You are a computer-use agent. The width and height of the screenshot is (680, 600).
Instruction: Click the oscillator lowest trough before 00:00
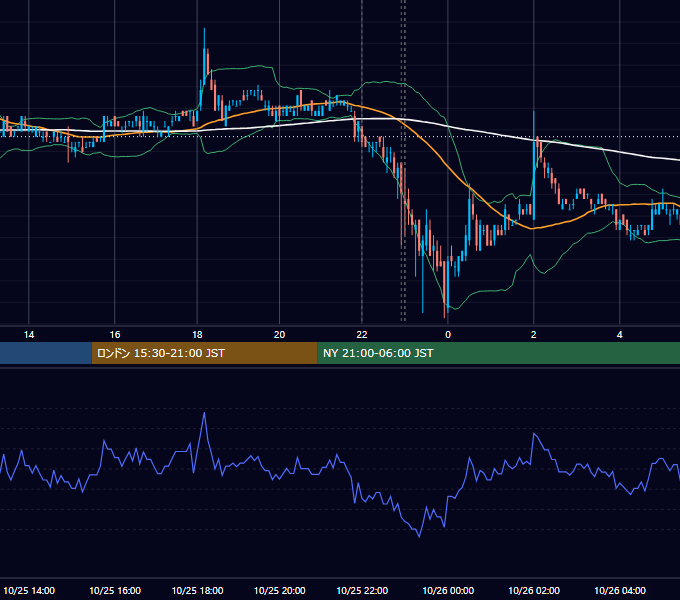click(419, 535)
